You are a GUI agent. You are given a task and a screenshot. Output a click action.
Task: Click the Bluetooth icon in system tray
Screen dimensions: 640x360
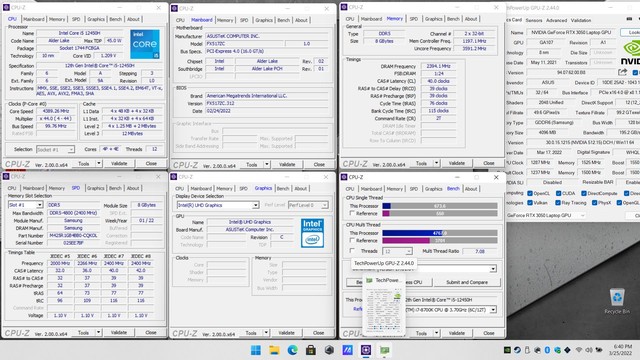tap(547, 350)
